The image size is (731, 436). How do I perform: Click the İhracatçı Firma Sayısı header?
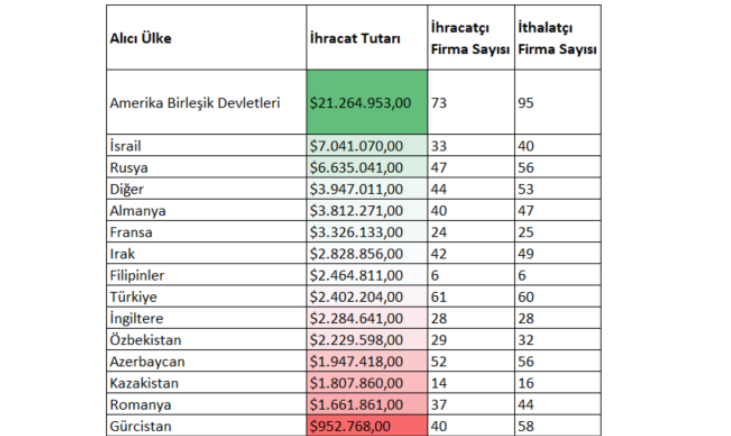click(x=470, y=38)
